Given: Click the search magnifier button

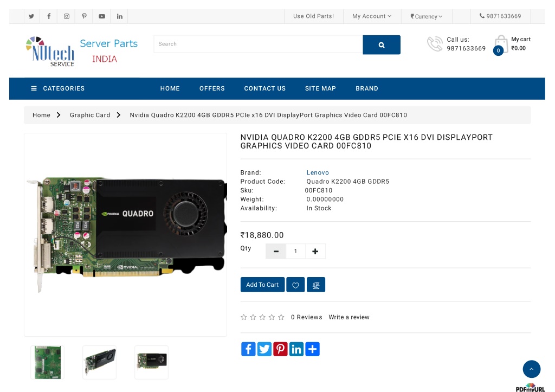Looking at the screenshot, I should (x=382, y=45).
